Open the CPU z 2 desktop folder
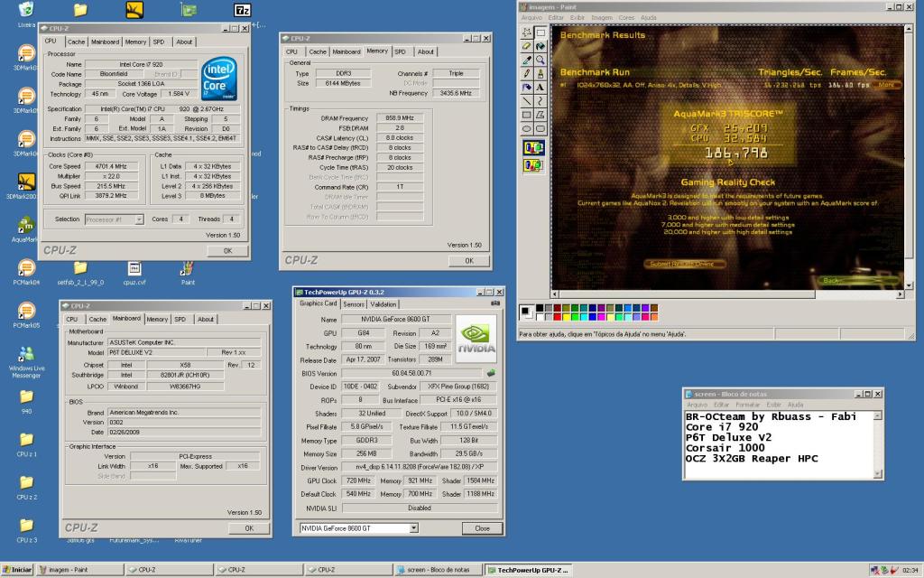The height and width of the screenshot is (578, 924). [26, 487]
